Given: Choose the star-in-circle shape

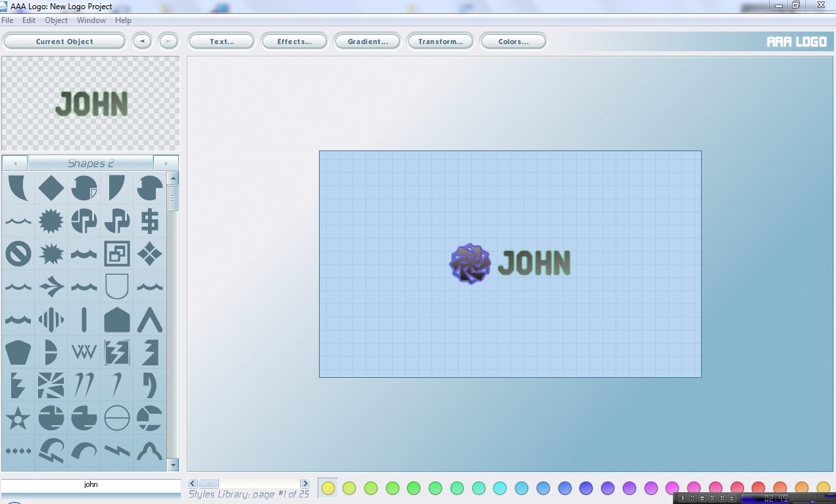Looking at the screenshot, I should (x=18, y=418).
